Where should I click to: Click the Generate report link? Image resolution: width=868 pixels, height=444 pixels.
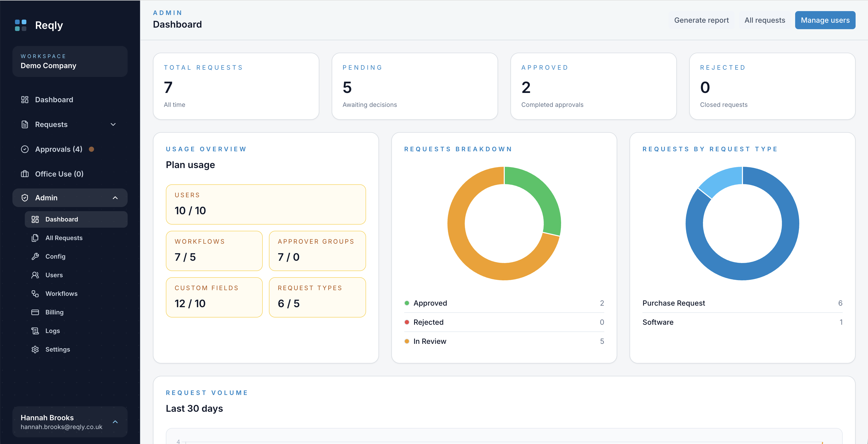point(701,20)
